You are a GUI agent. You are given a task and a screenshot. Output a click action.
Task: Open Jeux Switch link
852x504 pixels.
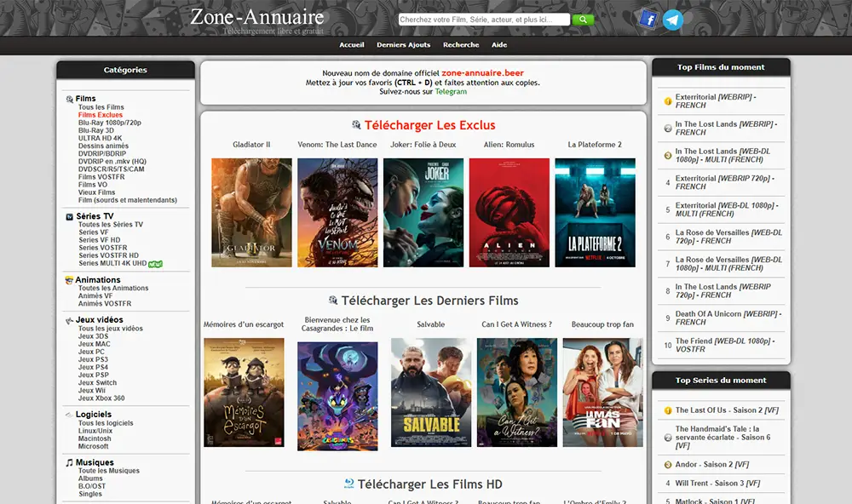[97, 382]
